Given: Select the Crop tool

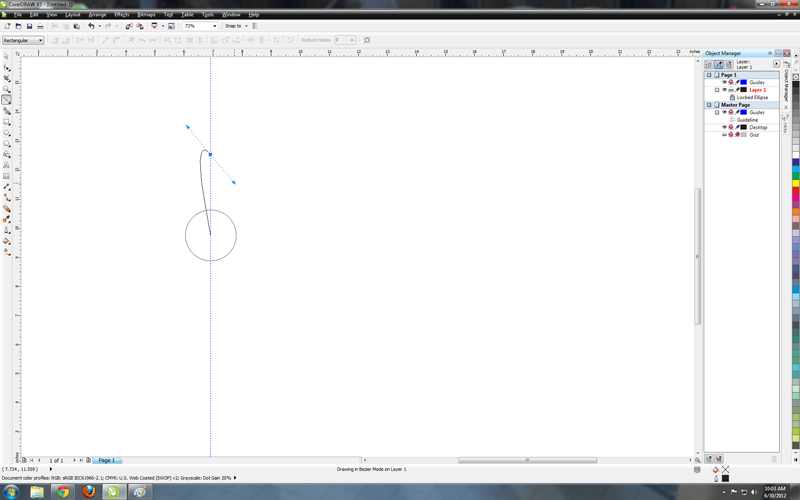Looking at the screenshot, I should pyautogui.click(x=7, y=78).
